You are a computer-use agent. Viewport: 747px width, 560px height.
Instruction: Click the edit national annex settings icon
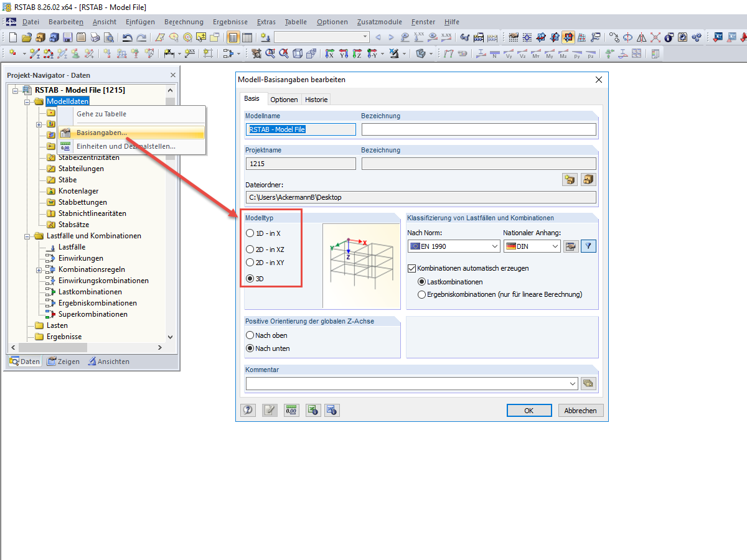pyautogui.click(x=570, y=246)
